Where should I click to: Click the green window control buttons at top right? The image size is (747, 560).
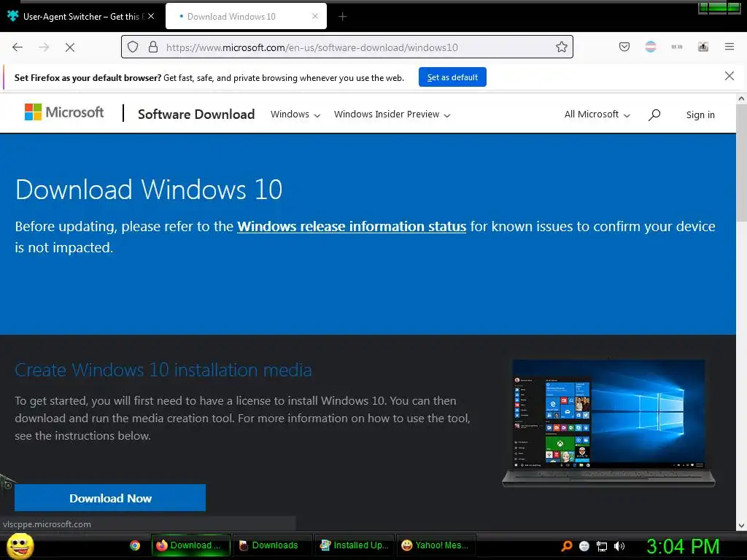click(x=719, y=8)
